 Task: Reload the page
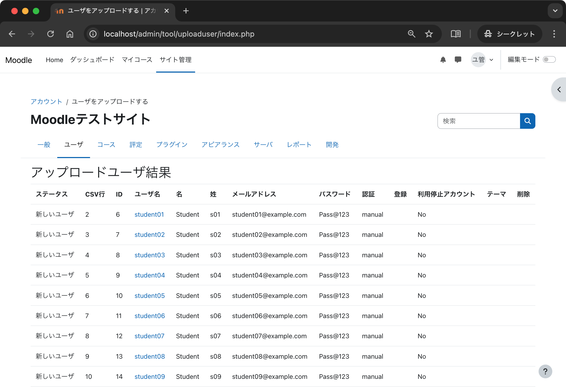(x=51, y=34)
